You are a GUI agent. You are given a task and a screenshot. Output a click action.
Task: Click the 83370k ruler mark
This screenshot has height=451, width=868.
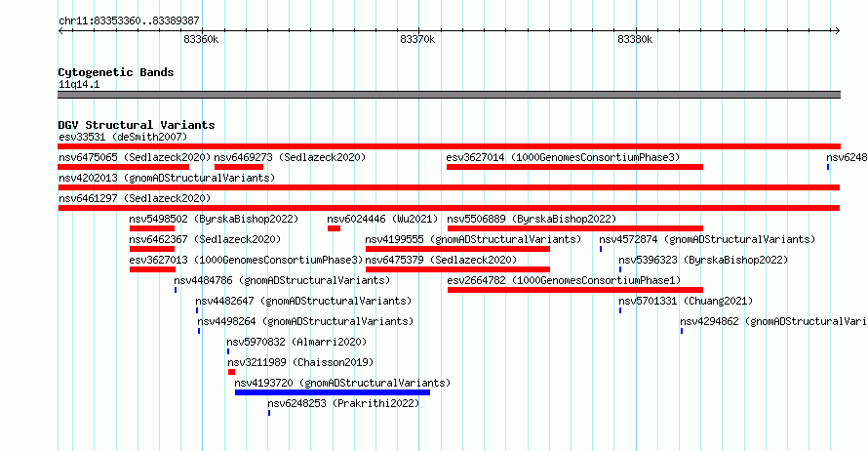pyautogui.click(x=418, y=39)
